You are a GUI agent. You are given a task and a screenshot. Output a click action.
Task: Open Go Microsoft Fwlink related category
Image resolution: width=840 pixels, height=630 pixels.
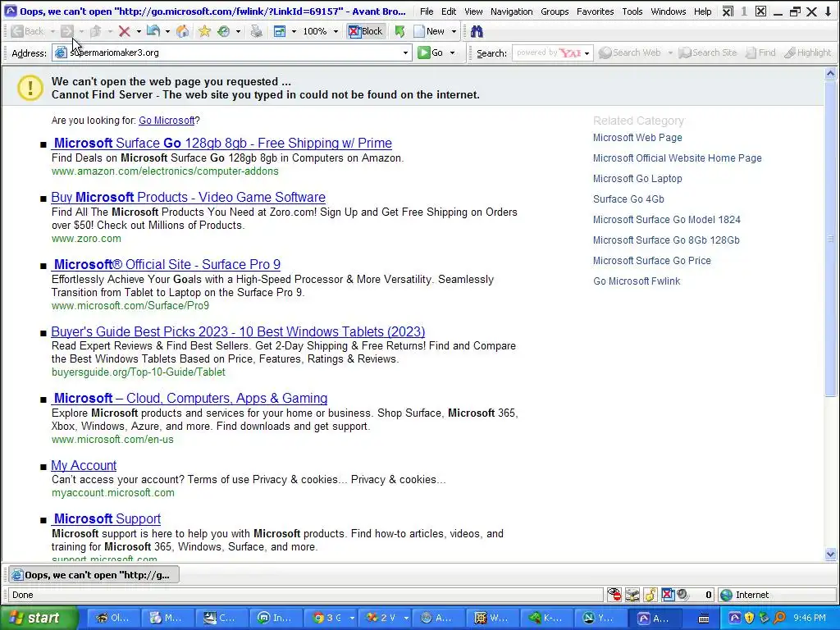click(x=637, y=281)
